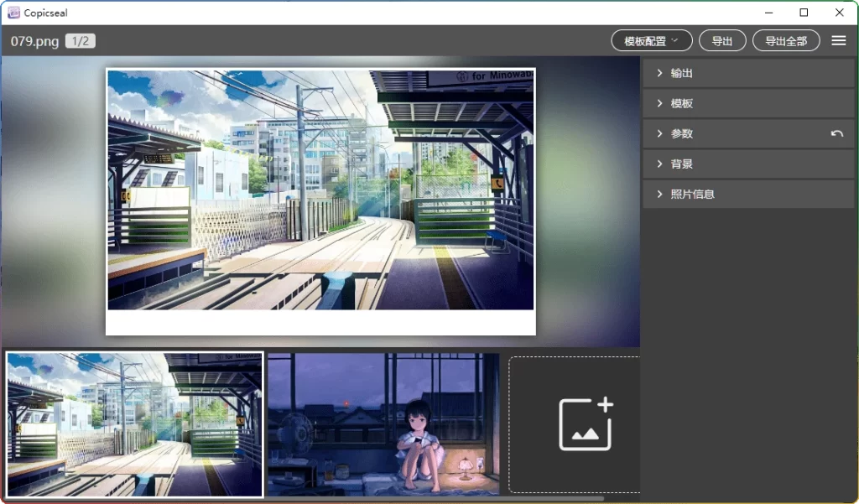Open the hamburger menu icon
The image size is (859, 504).
point(838,40)
